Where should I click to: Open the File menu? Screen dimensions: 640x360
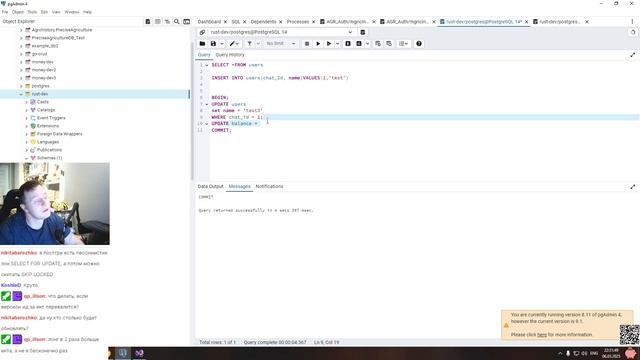click(x=5, y=12)
